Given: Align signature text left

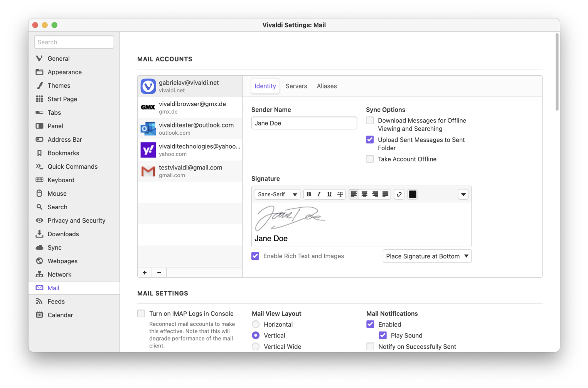Looking at the screenshot, I should pos(354,194).
